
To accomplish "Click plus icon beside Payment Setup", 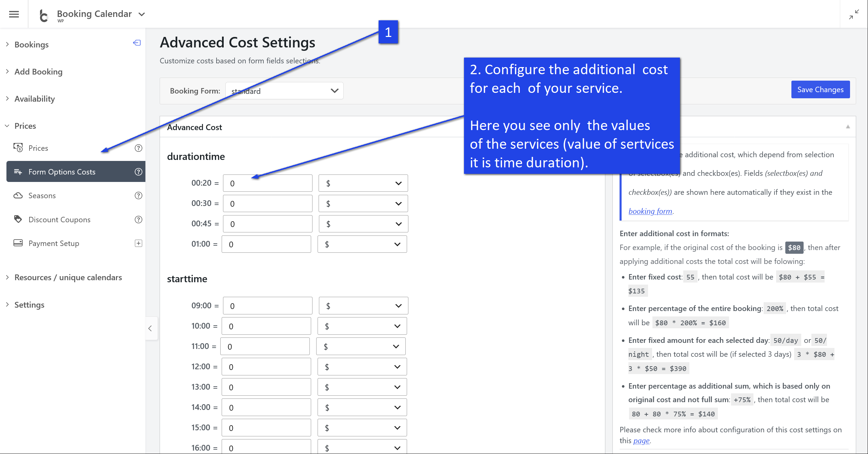I will (x=138, y=243).
